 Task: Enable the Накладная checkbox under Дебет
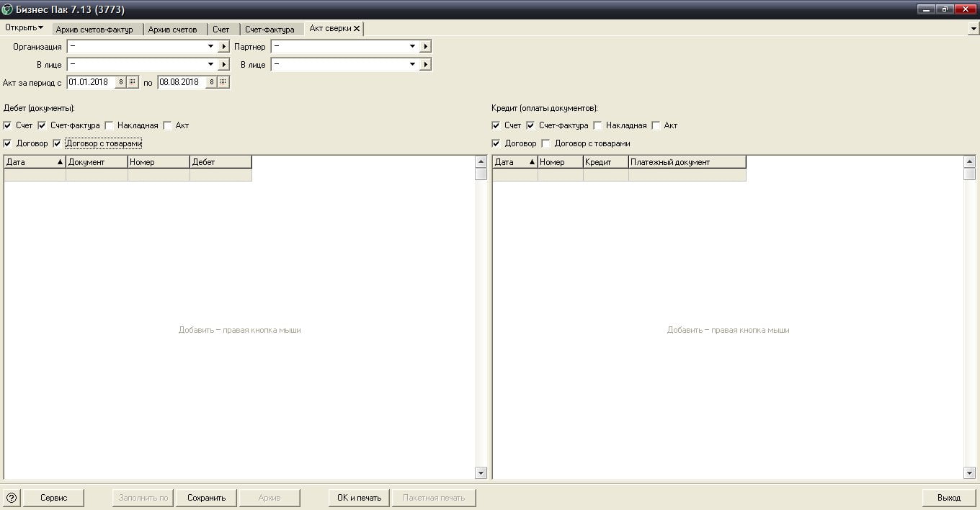coord(110,125)
